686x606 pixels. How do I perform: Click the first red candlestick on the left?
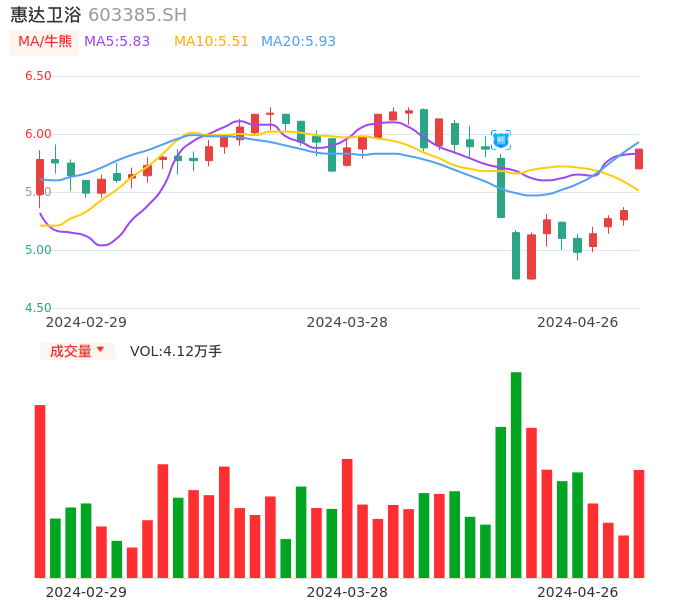40,177
